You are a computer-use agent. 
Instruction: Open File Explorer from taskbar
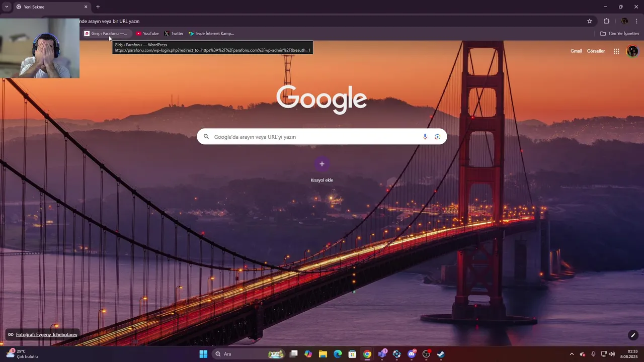[x=323, y=354]
